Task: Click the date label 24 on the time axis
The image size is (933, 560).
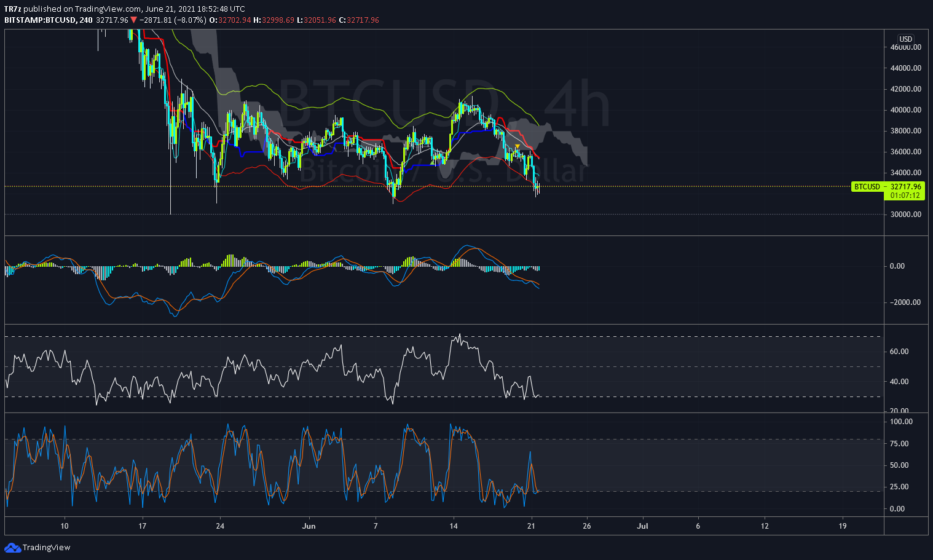Action: point(220,526)
